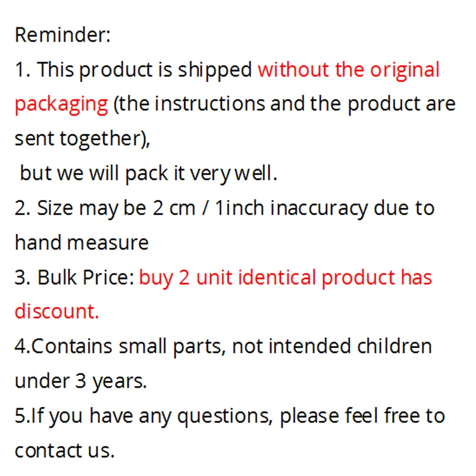
Task: Click the 'contact us.' text
Action: 65,450
